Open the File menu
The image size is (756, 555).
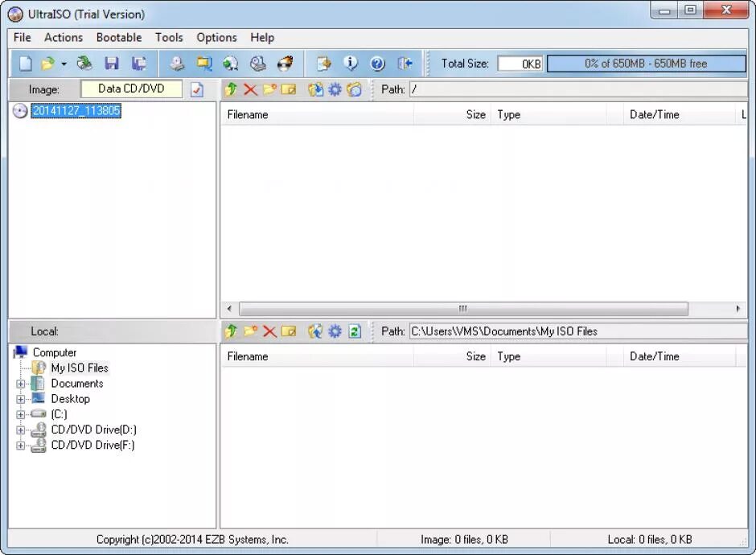(x=23, y=38)
